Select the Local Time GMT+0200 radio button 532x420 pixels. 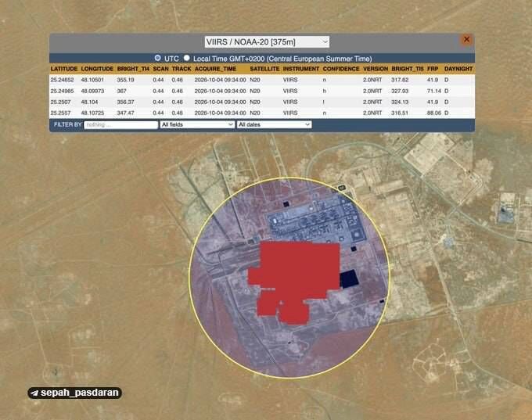(187, 58)
